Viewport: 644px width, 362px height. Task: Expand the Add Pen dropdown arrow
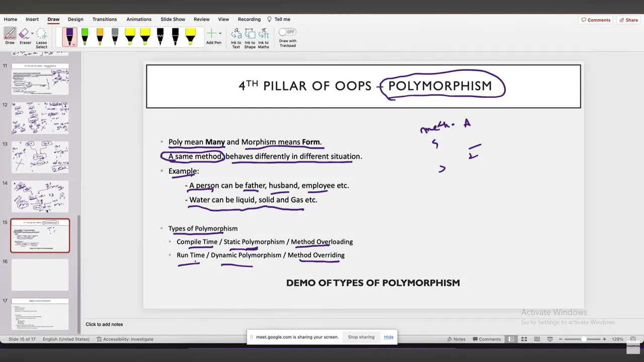tap(220, 34)
